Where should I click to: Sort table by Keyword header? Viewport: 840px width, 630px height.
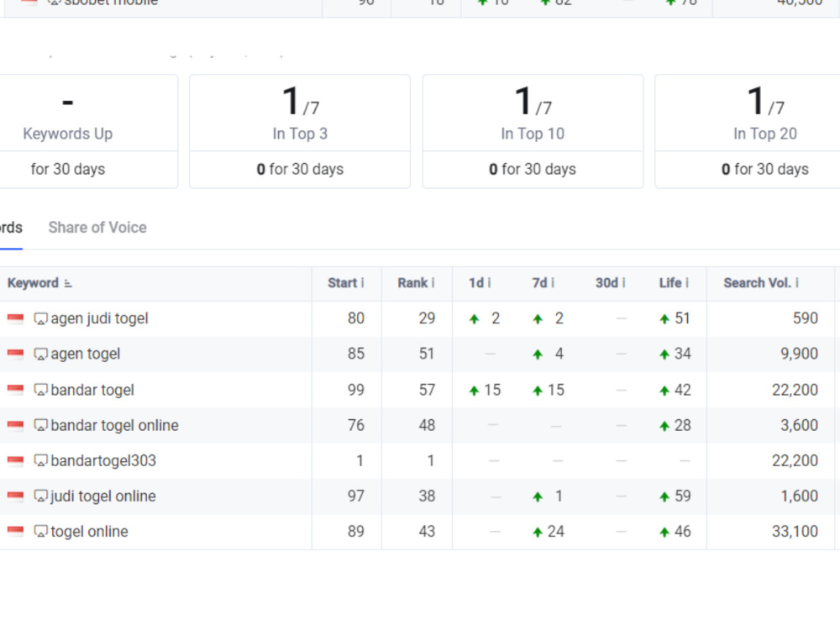(x=33, y=283)
